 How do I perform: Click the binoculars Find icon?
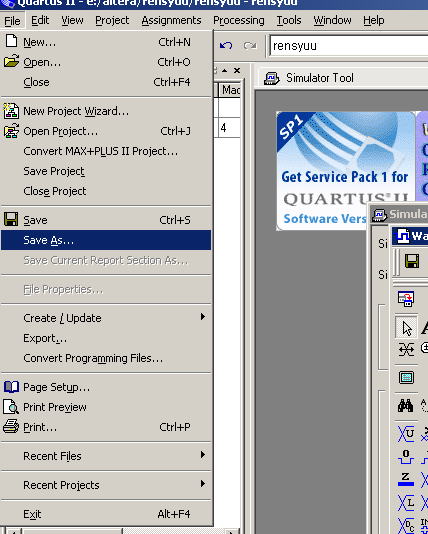tap(406, 405)
